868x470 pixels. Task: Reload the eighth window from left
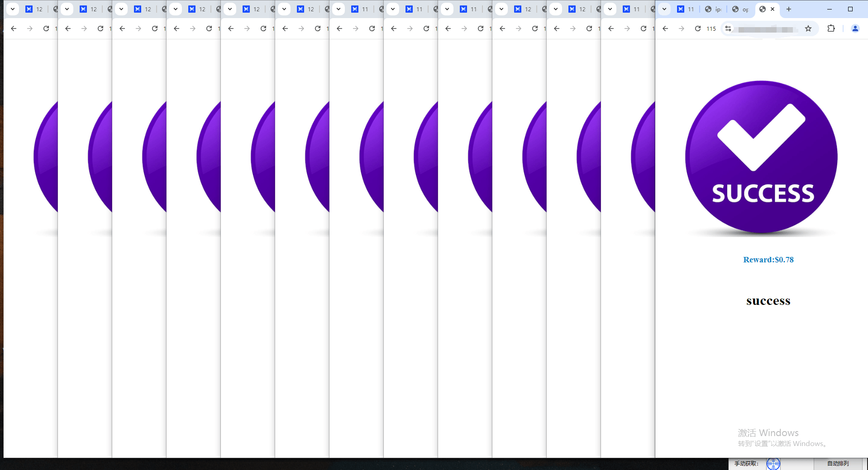click(x=426, y=28)
